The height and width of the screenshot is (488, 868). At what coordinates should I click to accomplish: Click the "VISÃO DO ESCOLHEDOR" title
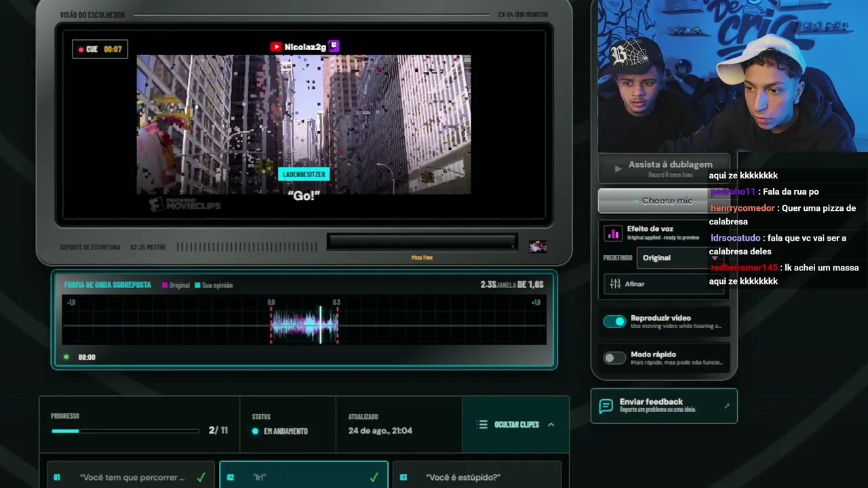92,15
